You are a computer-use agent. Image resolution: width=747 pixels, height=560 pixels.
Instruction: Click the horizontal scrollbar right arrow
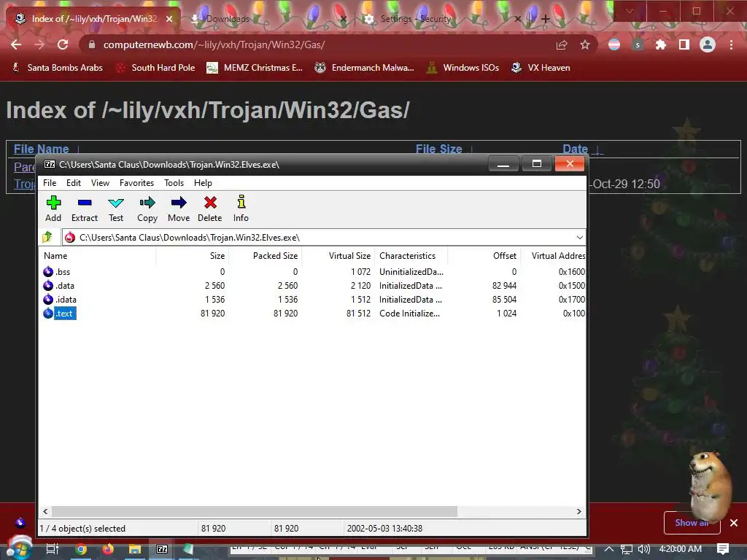pos(578,511)
